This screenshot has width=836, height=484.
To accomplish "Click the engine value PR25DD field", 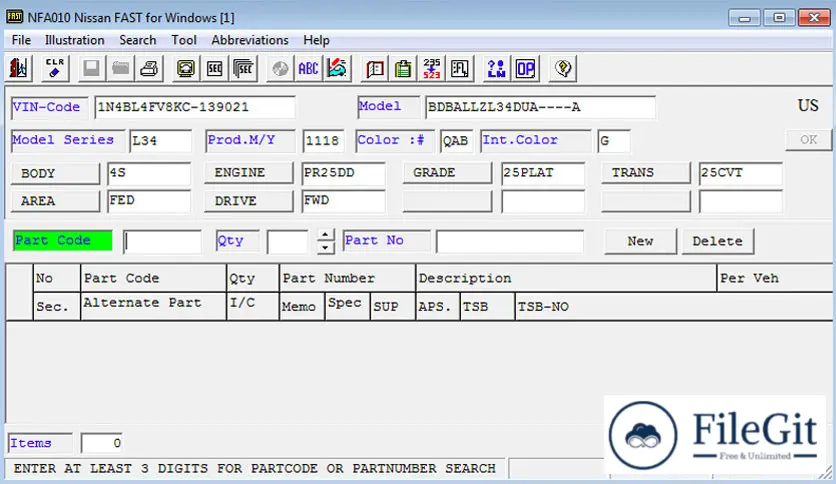I will (343, 173).
